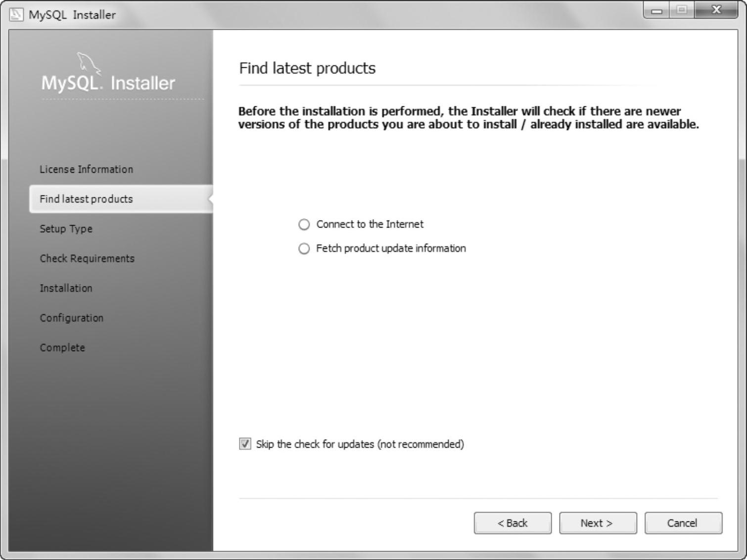Select Fetch product update information option
747x560 pixels.
tap(304, 248)
